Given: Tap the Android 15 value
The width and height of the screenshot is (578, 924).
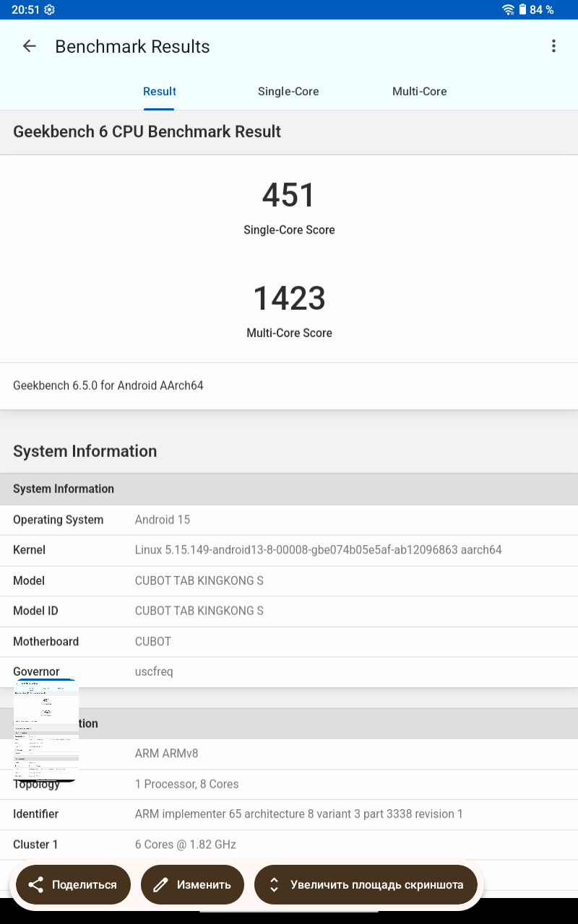Looking at the screenshot, I should click(x=163, y=520).
